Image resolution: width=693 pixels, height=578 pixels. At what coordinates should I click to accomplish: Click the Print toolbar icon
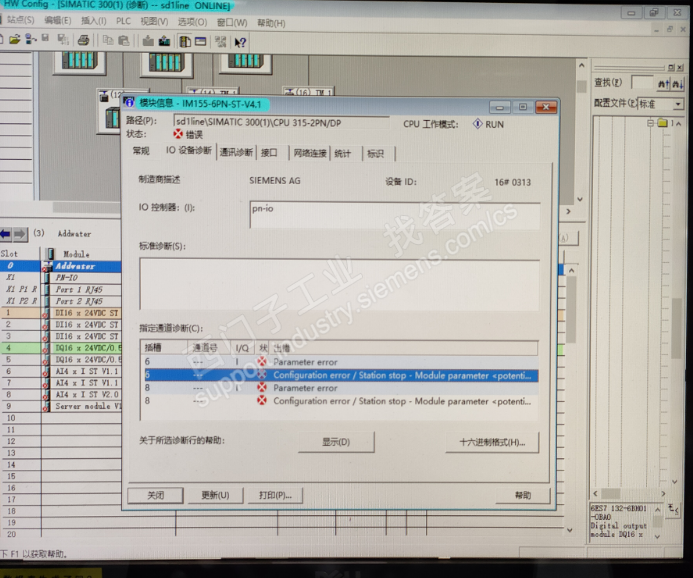coord(83,40)
